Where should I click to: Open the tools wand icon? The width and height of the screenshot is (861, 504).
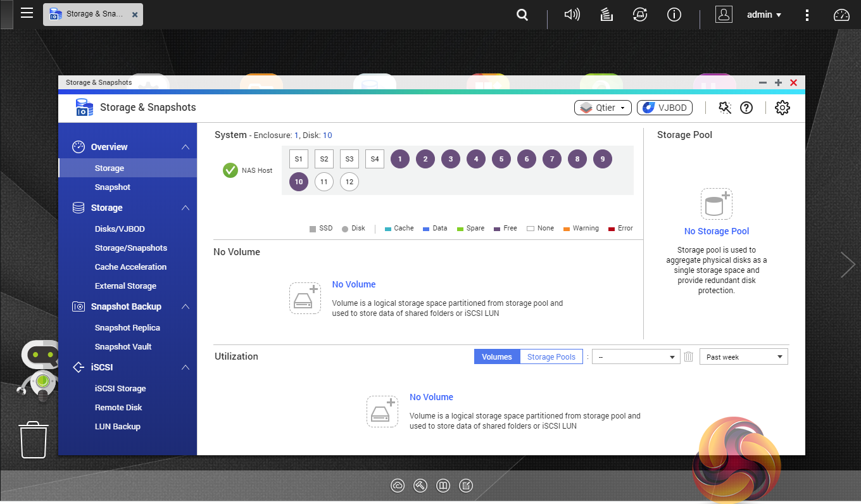click(x=725, y=108)
